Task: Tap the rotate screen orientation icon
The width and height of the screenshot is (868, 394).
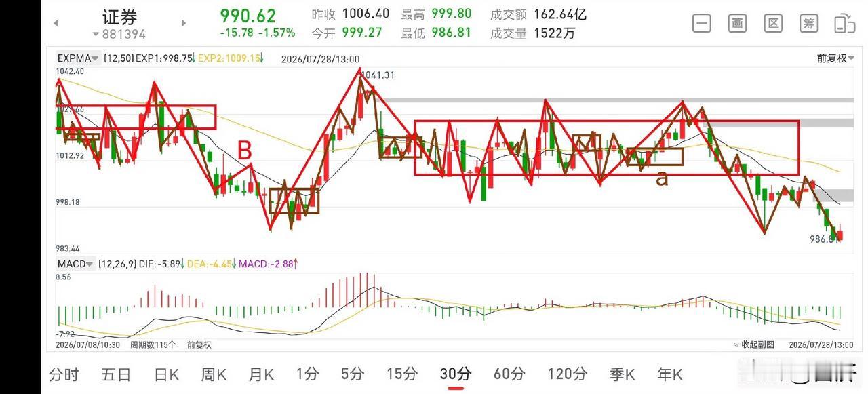Action: [844, 23]
